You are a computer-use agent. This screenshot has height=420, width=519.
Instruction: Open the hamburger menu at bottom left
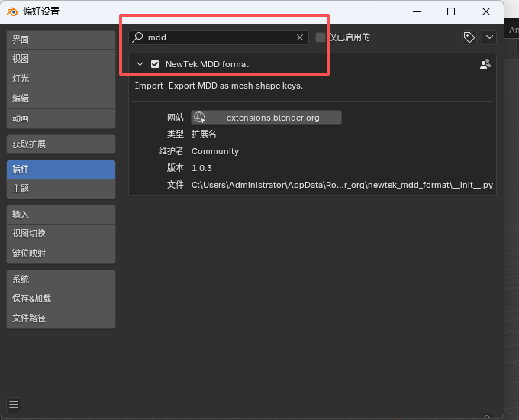click(14, 405)
